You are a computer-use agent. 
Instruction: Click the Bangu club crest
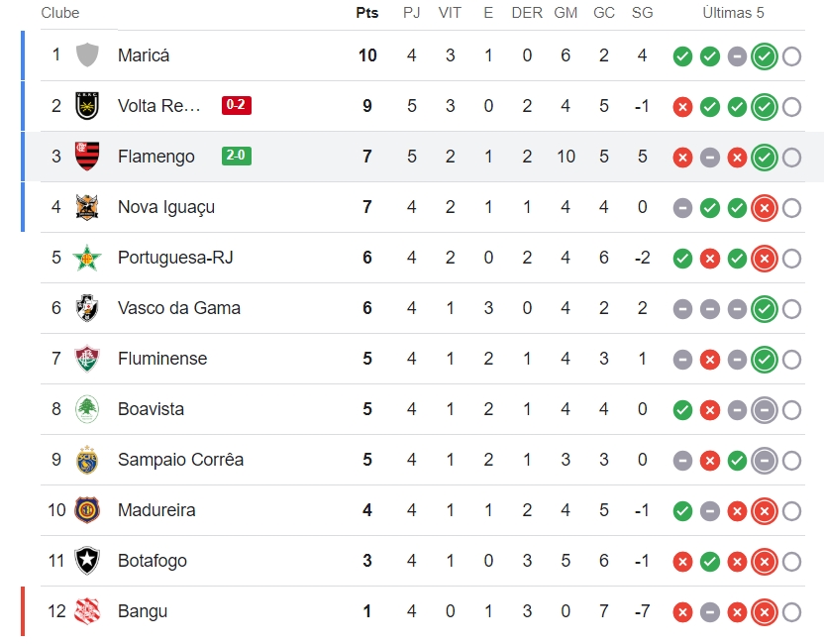87,611
